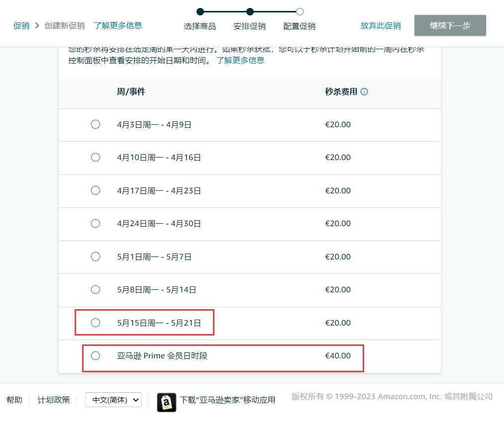Image resolution: width=504 pixels, height=422 pixels.
Task: Go to the 促销 breadcrumb link
Action: click(x=21, y=26)
